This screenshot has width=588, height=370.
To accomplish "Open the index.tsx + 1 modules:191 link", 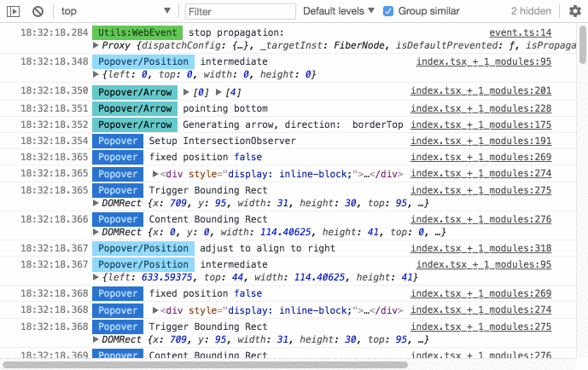I will point(480,141).
